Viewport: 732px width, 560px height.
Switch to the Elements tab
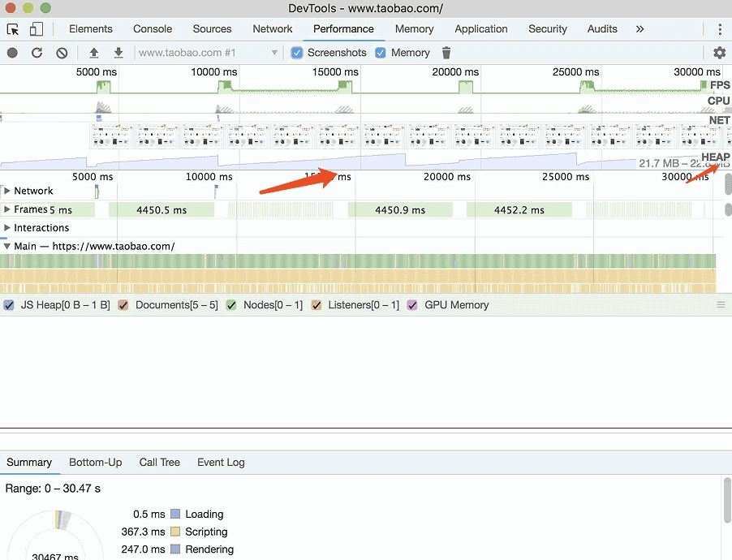[91, 29]
